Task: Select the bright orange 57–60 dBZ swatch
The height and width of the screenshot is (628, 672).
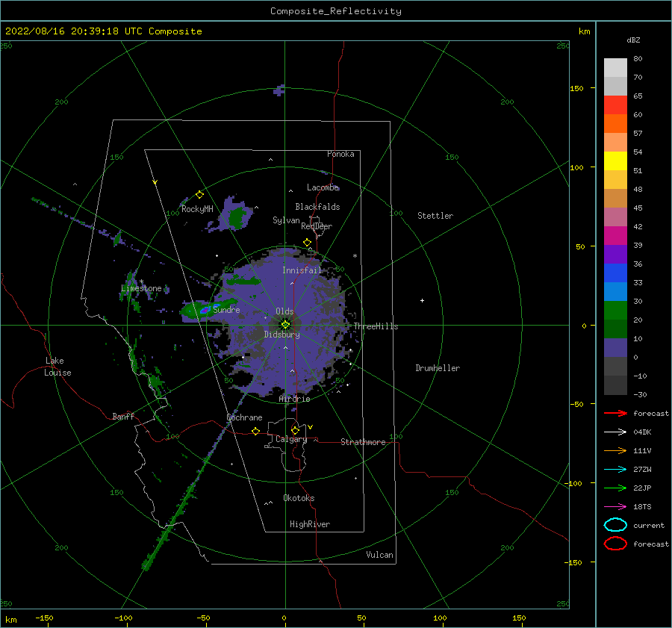Action: click(615, 124)
